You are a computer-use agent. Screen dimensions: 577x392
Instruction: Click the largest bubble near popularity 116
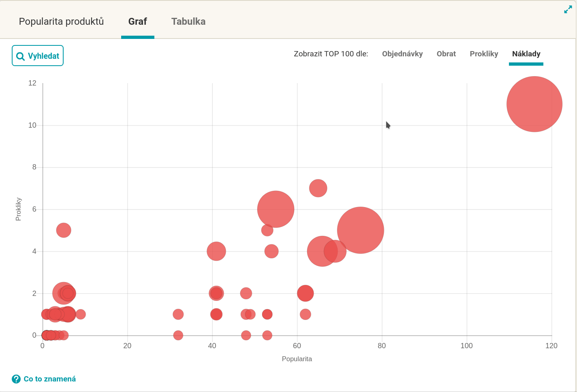pyautogui.click(x=534, y=104)
